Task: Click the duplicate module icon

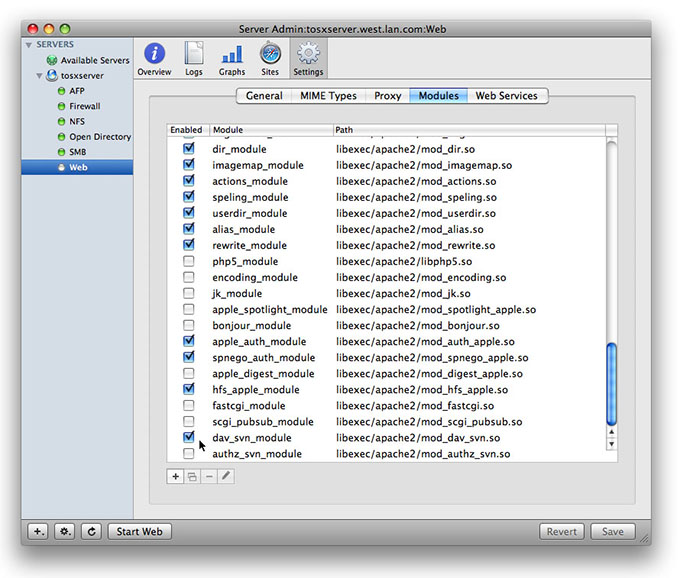Action: click(192, 477)
